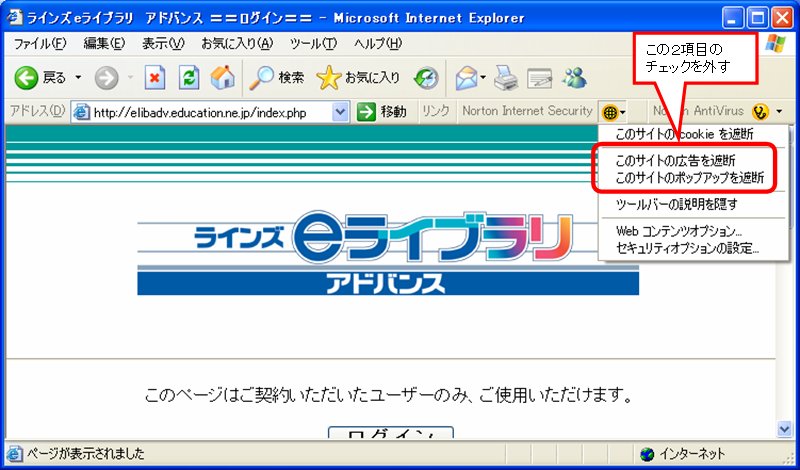Screen dimensions: 800x470
Task: Click the 移動 (Go) button
Action: 381,111
